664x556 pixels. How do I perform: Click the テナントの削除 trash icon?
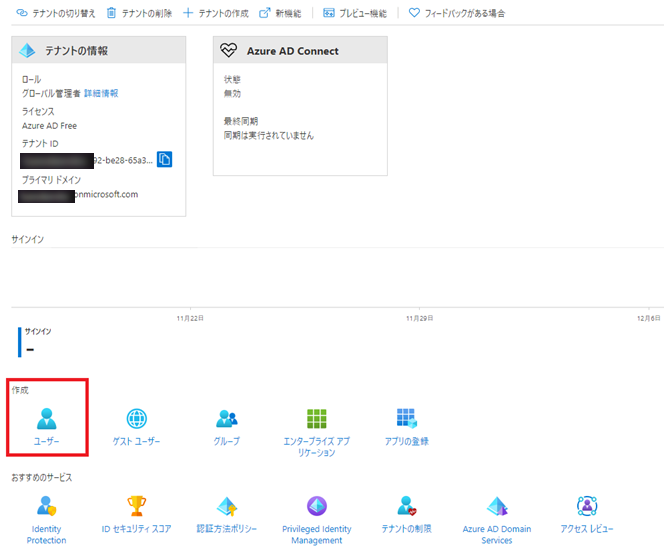tap(111, 13)
